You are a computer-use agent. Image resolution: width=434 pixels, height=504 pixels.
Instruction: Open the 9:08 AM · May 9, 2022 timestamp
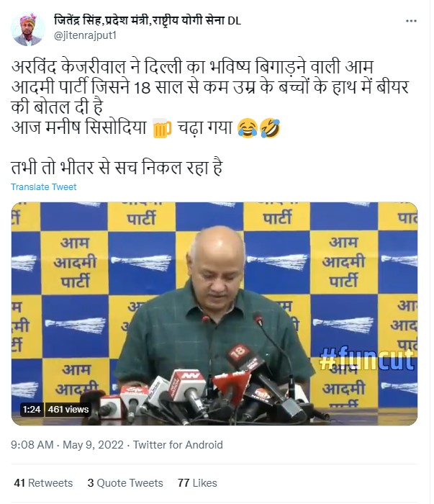pyautogui.click(x=67, y=445)
